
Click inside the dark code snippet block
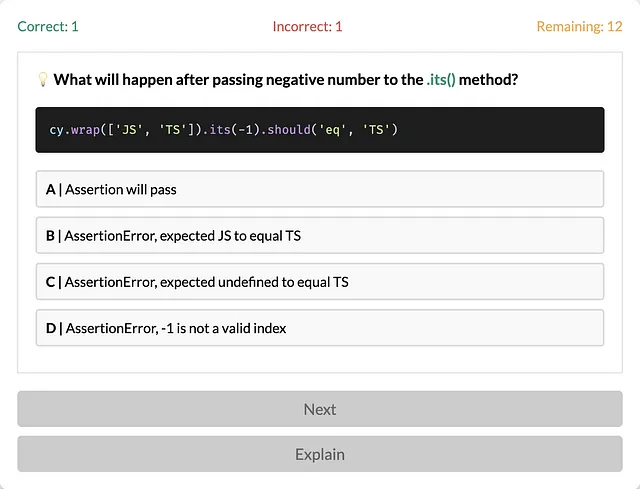tap(320, 130)
